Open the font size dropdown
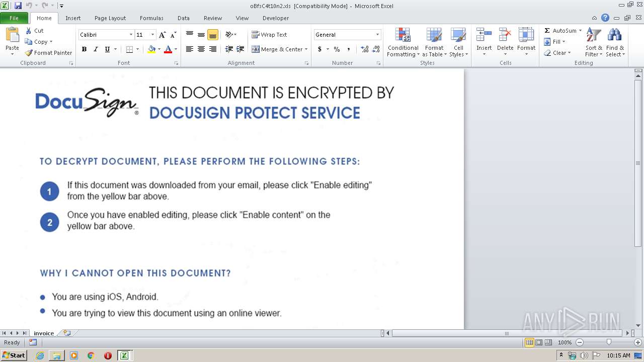644x362 pixels. pyautogui.click(x=152, y=35)
